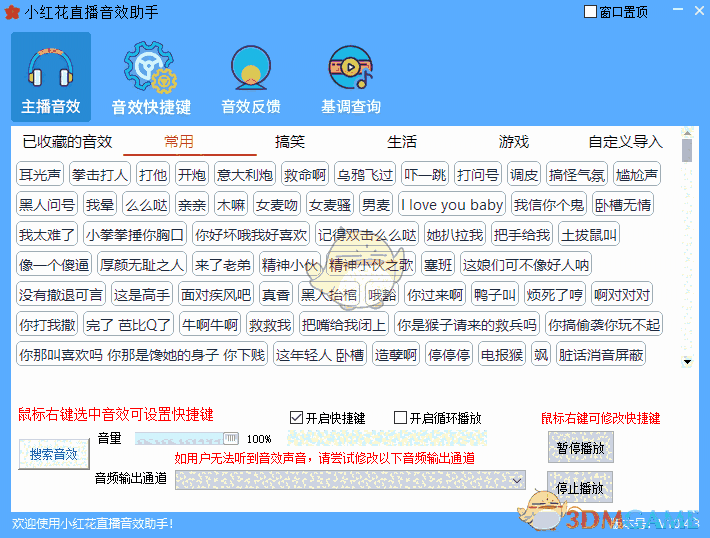The image size is (710, 538).
Task: Play the 吓一跳 sound effect
Action: coord(425,174)
